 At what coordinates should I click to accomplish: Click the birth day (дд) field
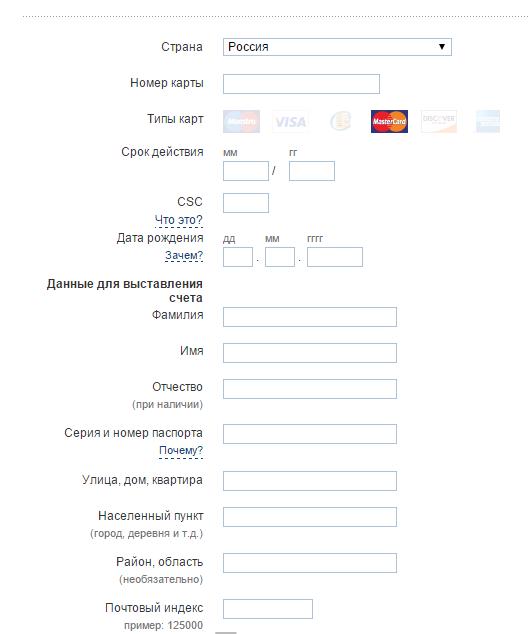click(238, 257)
